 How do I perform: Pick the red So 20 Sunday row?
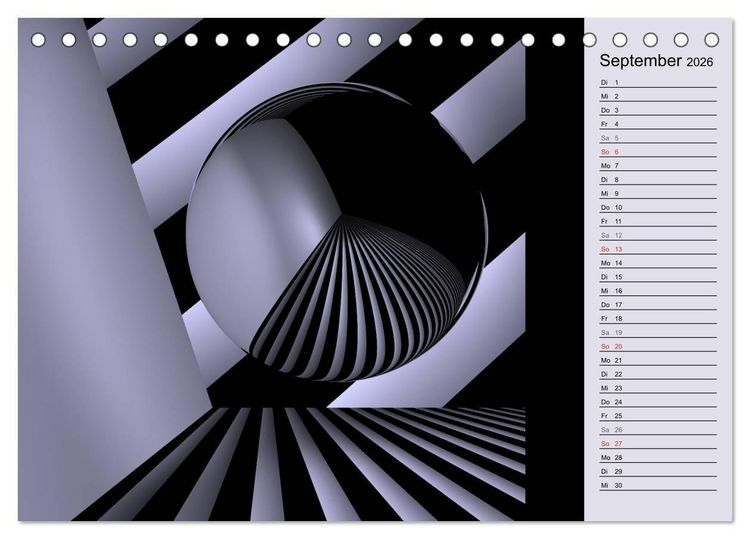[658, 347]
